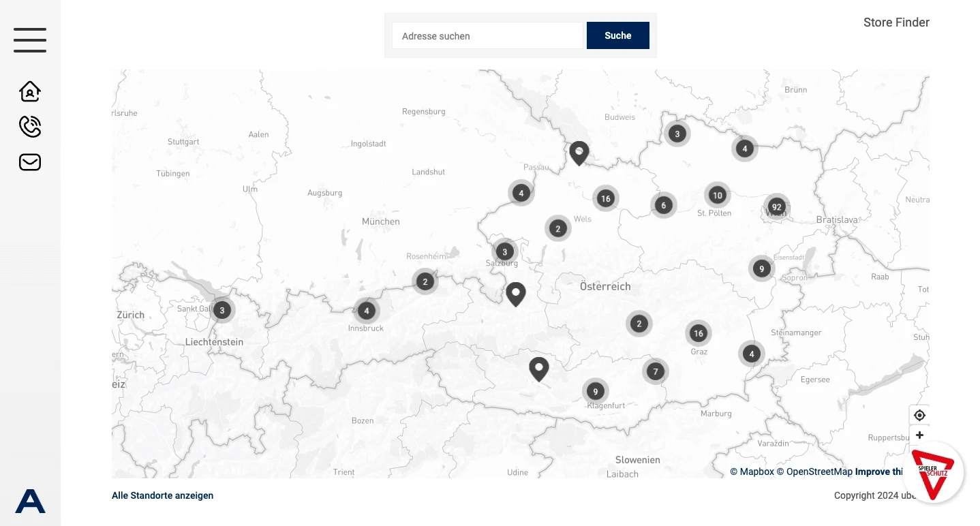Click the location pin west of Klagenfurt

tap(539, 368)
